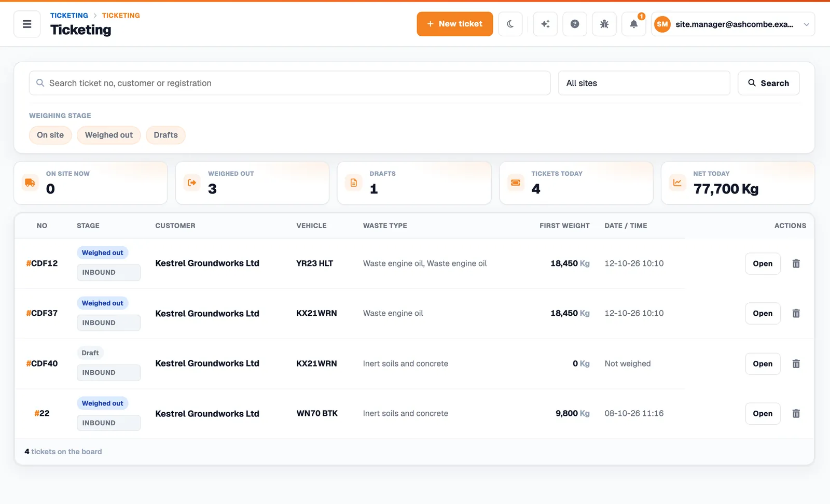Click the TICKETING breadcrumb root link
This screenshot has height=504, width=830.
(x=69, y=16)
